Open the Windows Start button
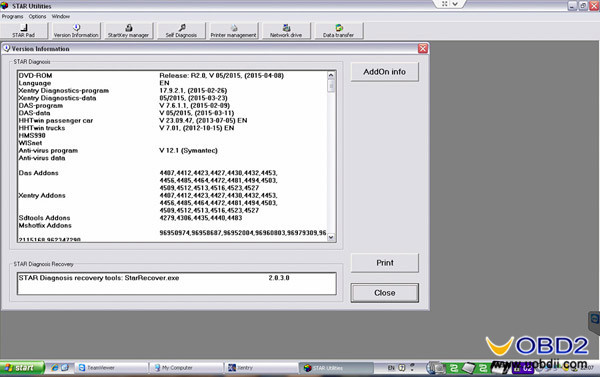The width and height of the screenshot is (600, 377). pos(22,368)
